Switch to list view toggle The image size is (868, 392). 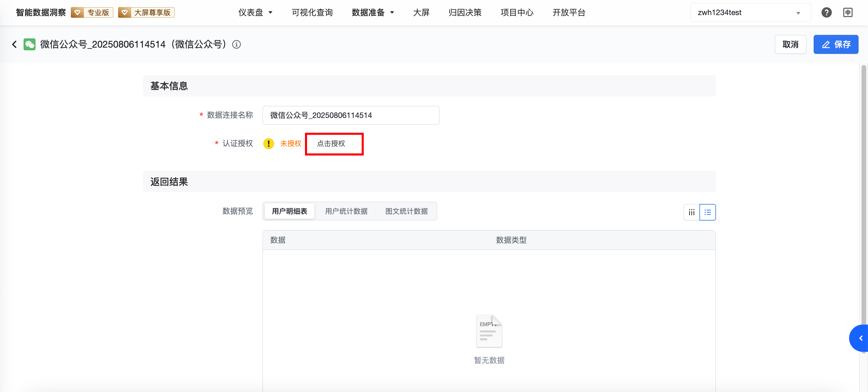708,212
